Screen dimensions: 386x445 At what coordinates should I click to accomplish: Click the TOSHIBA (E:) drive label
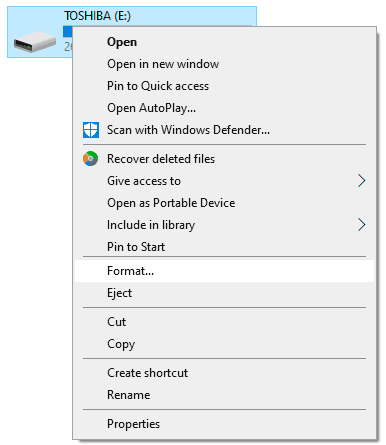pos(97,16)
